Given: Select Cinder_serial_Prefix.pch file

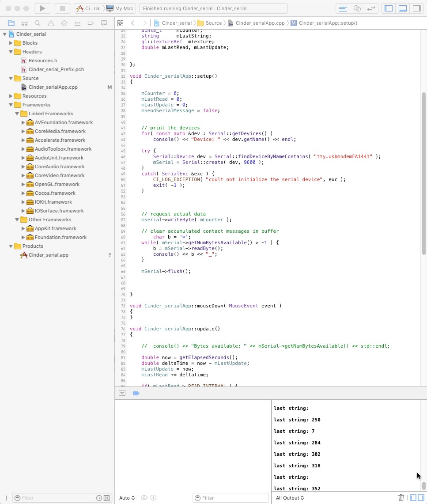Looking at the screenshot, I should pyautogui.click(x=56, y=69).
